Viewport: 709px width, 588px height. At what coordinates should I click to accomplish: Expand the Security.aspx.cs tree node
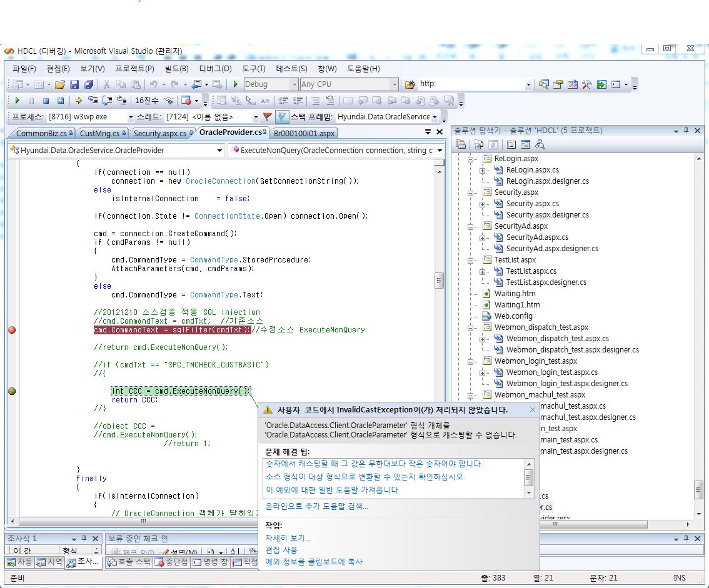click(483, 204)
